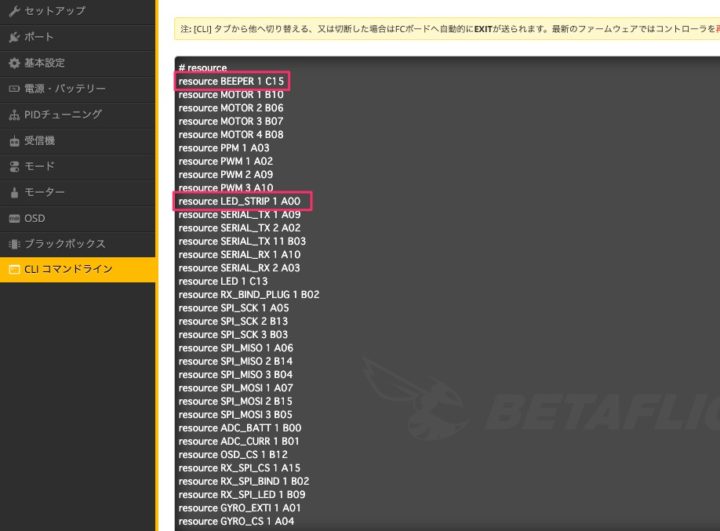Click the PIDチューニング sliders icon
The image size is (720, 531).
[x=13, y=115]
